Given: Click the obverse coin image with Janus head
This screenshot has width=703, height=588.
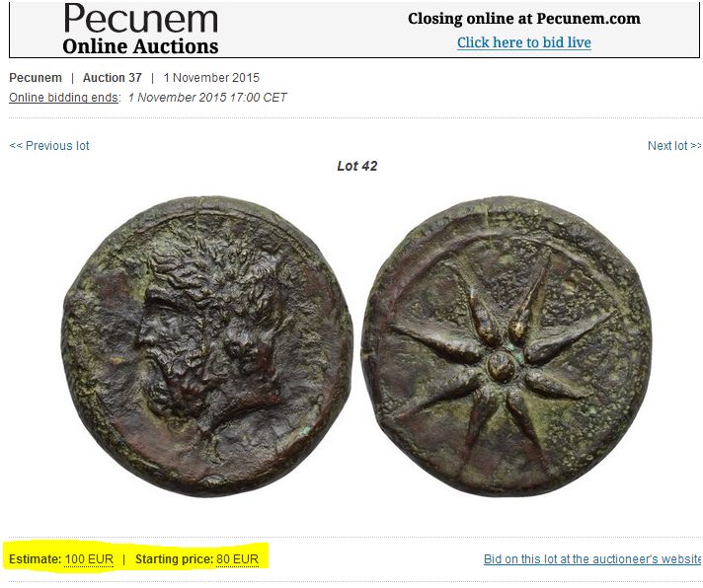Looking at the screenshot, I should [x=206, y=346].
